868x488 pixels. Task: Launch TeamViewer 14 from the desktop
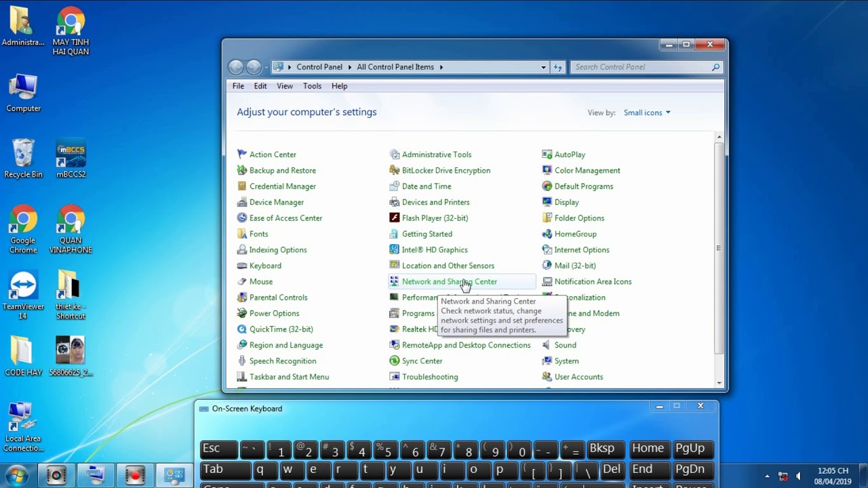tap(23, 296)
